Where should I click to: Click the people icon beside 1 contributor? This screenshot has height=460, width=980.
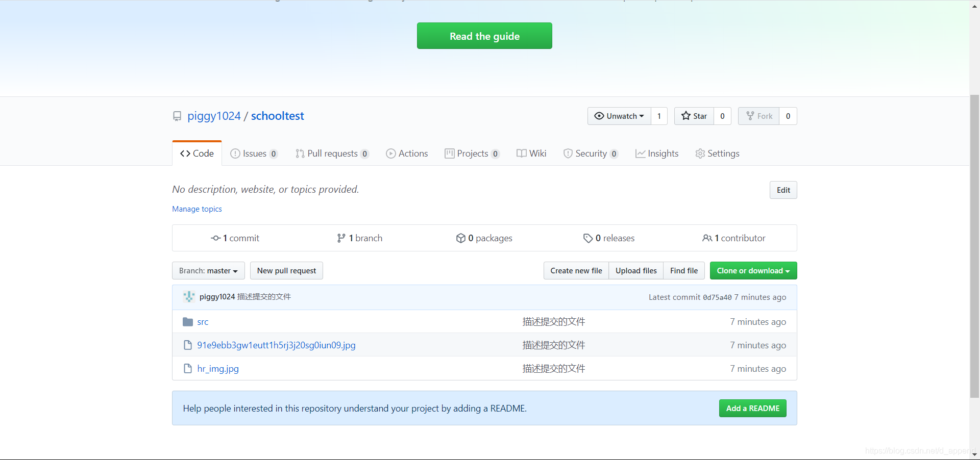707,238
